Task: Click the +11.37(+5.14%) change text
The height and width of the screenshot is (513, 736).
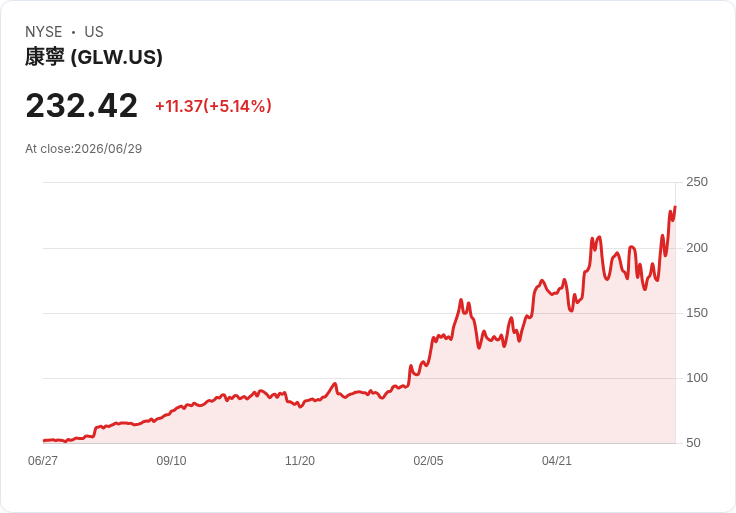Action: [213, 106]
